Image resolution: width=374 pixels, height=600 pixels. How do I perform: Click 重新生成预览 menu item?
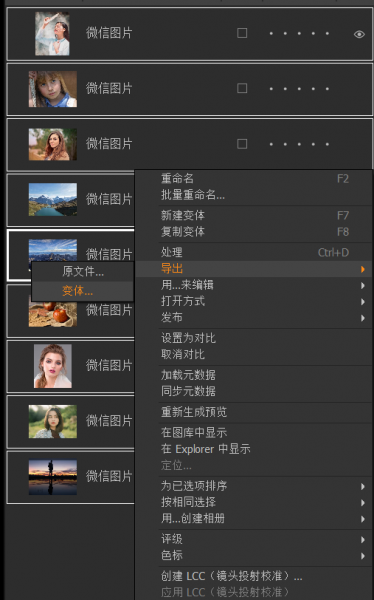[x=194, y=412]
